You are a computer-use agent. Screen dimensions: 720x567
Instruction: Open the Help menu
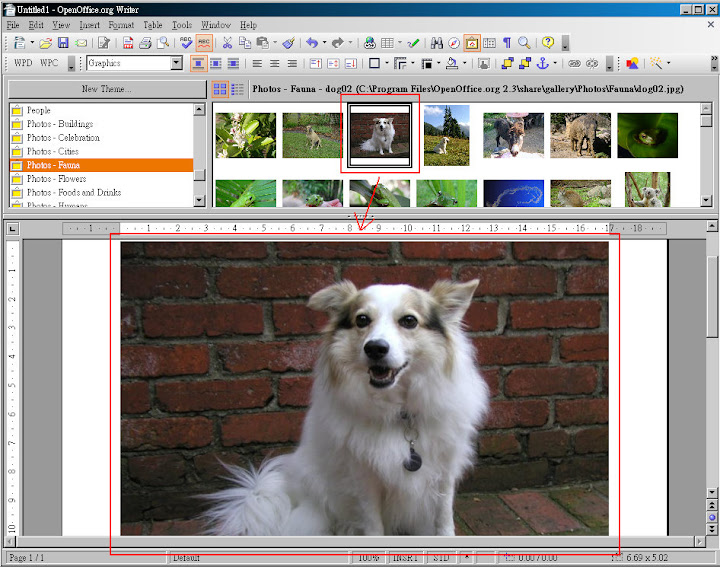(x=248, y=25)
